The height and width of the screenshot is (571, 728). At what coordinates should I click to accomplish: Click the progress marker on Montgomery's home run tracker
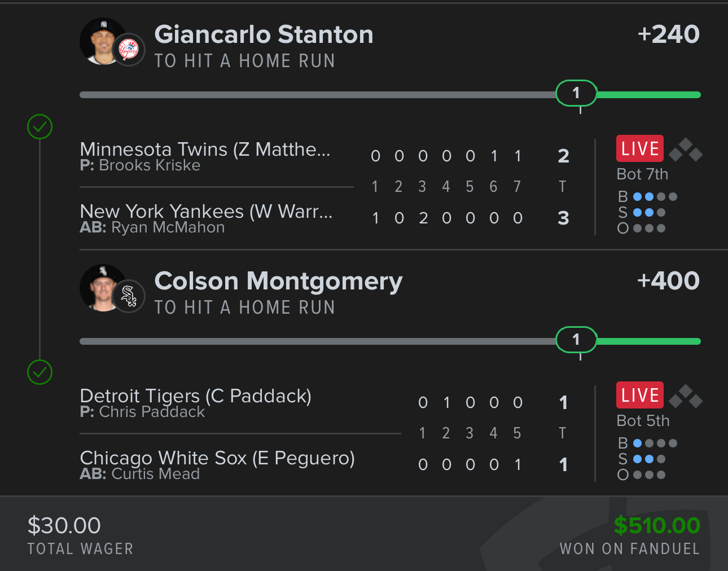click(x=576, y=340)
